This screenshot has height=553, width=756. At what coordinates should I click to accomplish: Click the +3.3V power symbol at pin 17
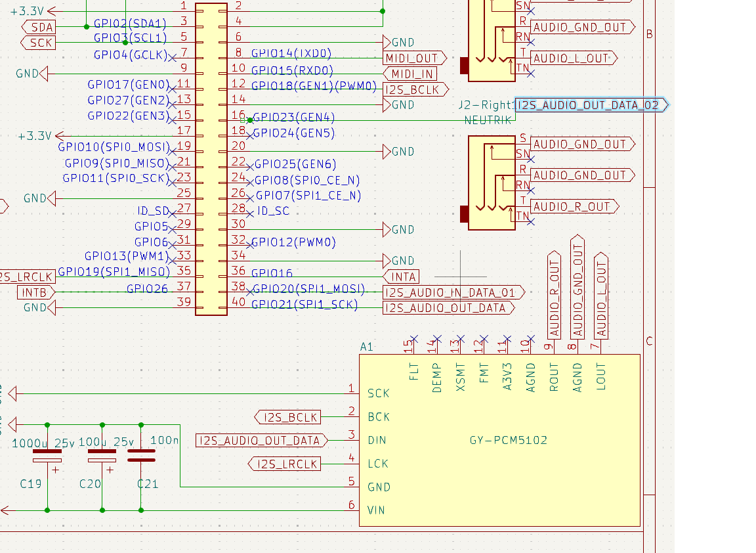[36, 136]
